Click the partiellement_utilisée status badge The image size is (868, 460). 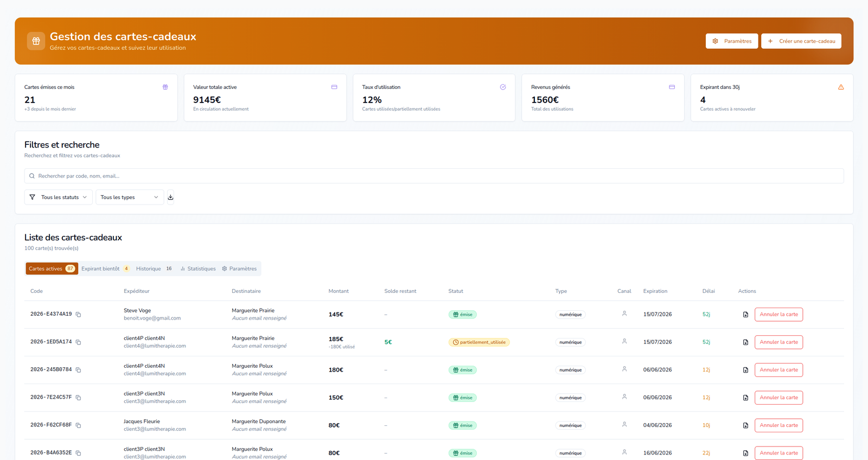coord(479,342)
